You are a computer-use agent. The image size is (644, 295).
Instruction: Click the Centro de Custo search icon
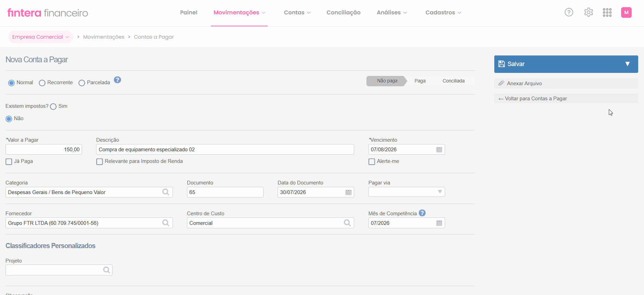(347, 223)
